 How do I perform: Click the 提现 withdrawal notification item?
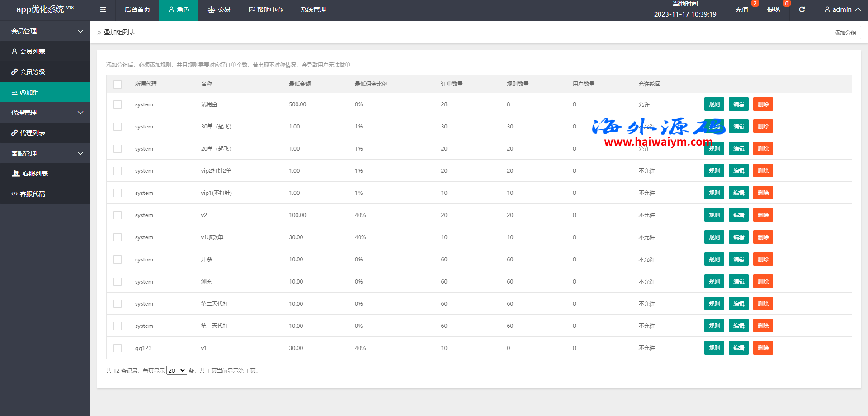(x=773, y=9)
